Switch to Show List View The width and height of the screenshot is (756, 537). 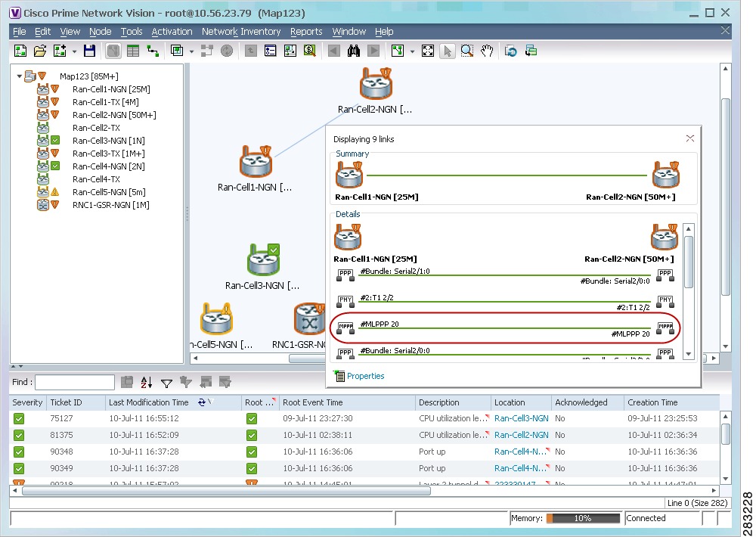point(133,51)
